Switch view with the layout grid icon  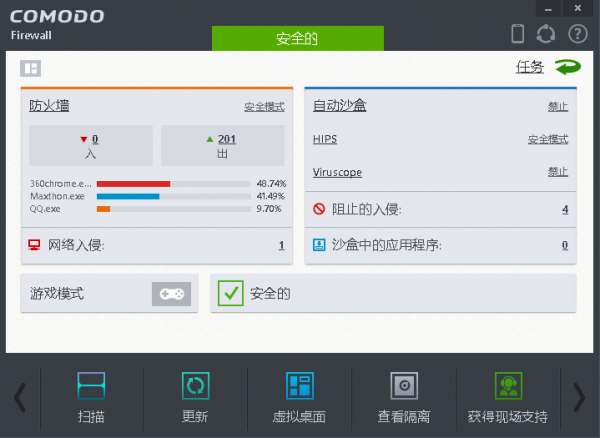point(31,68)
